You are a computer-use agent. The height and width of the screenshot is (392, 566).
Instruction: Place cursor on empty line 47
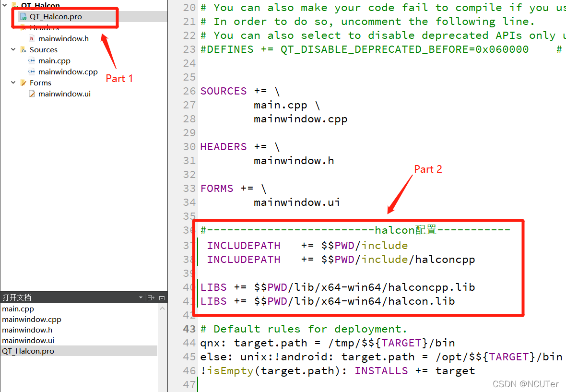(x=382, y=384)
